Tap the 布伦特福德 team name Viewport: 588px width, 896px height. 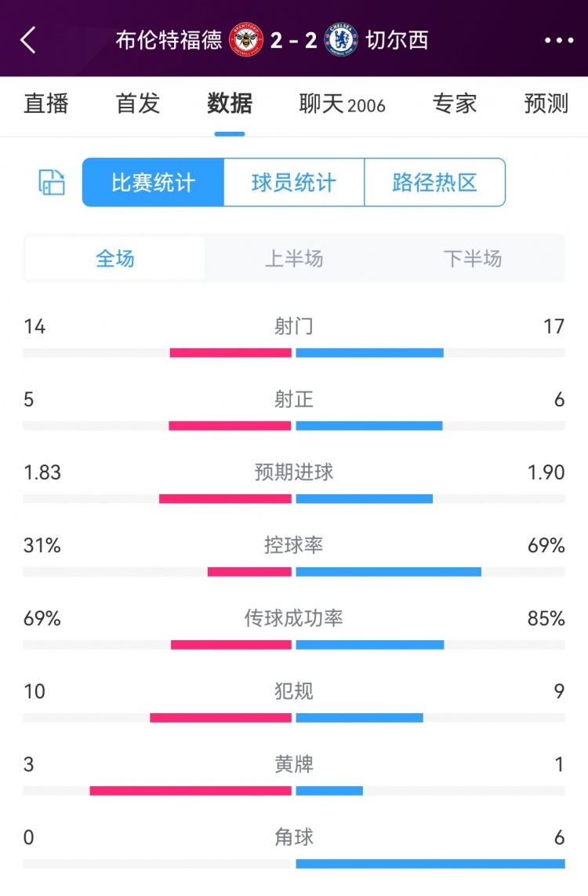pos(169,40)
